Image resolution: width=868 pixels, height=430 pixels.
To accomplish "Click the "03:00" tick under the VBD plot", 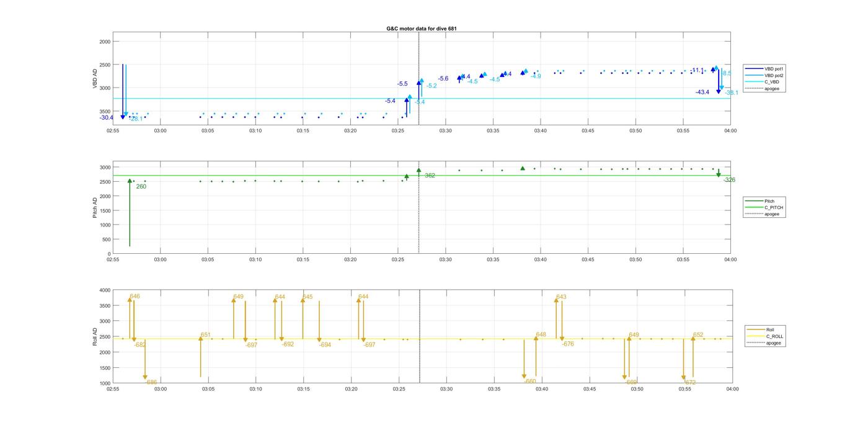I will 160,131.
